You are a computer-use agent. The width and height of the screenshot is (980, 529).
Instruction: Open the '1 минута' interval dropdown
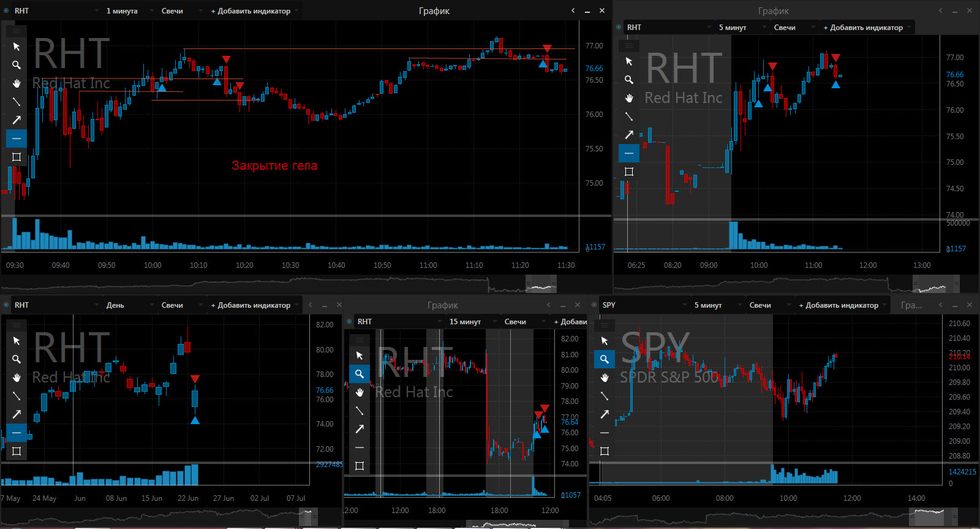click(x=129, y=10)
